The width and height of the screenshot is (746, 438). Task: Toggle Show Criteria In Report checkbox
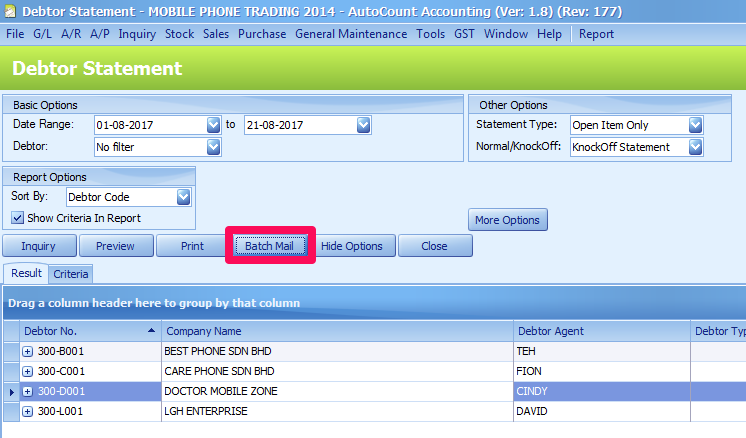(x=18, y=218)
